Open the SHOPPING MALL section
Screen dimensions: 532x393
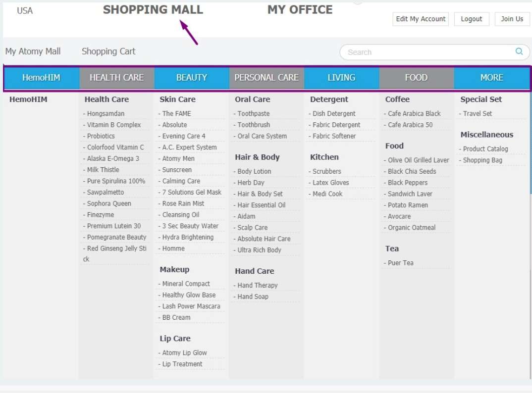tap(153, 9)
